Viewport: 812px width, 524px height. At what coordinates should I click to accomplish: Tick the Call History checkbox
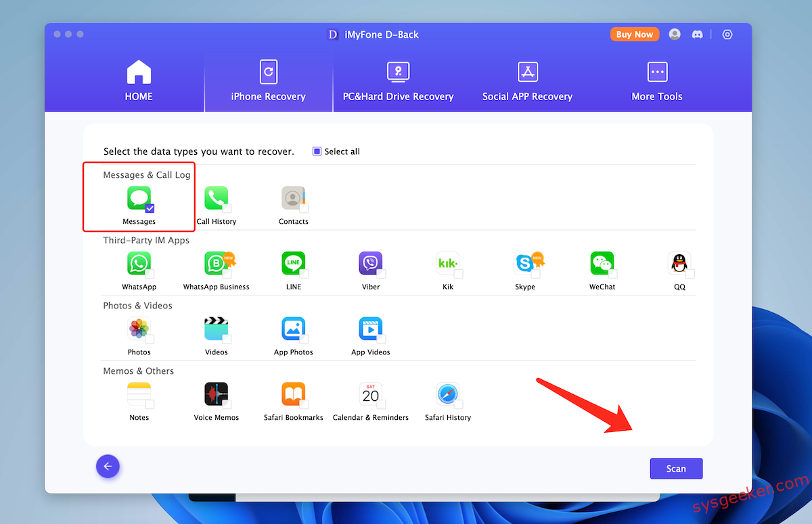(x=227, y=208)
